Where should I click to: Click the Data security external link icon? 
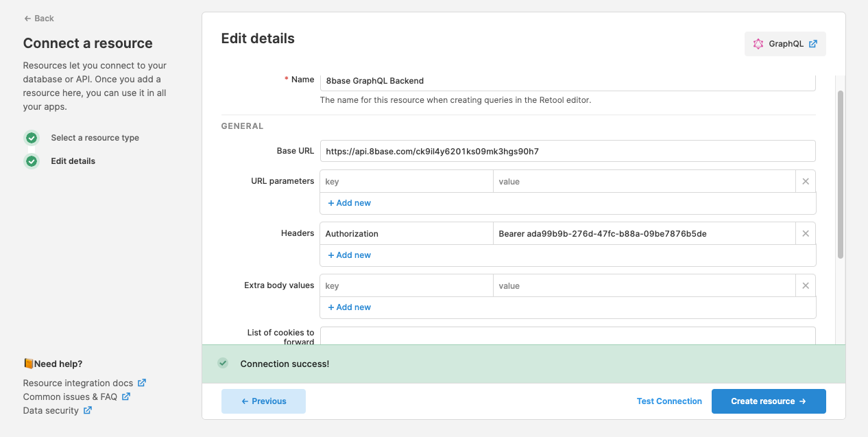tap(86, 410)
